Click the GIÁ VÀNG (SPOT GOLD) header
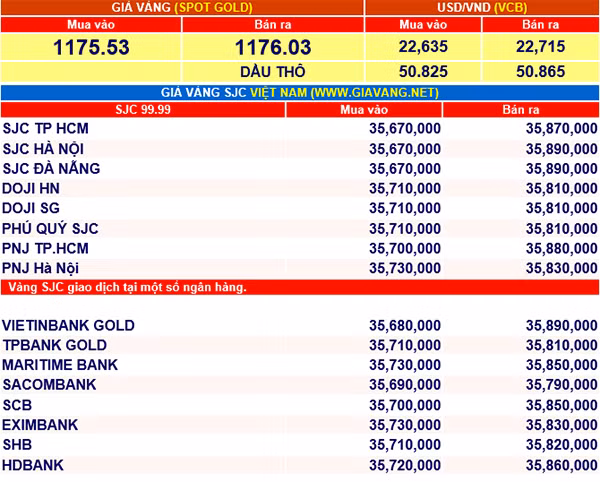 point(182,7)
